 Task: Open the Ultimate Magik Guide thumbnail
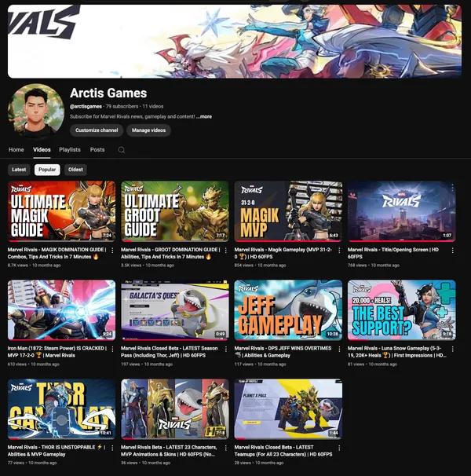61,211
